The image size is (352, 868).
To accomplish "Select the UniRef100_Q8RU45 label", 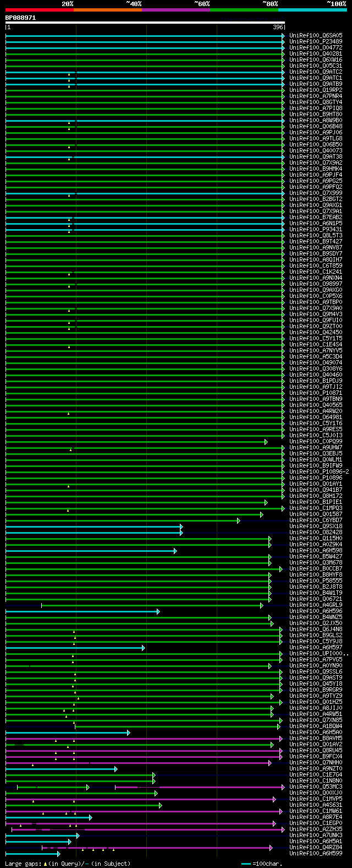I will coord(316,751).
